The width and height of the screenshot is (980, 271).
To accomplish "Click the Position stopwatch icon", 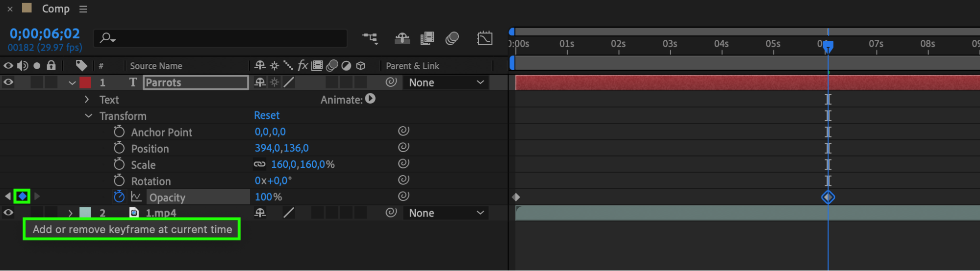I will click(119, 148).
